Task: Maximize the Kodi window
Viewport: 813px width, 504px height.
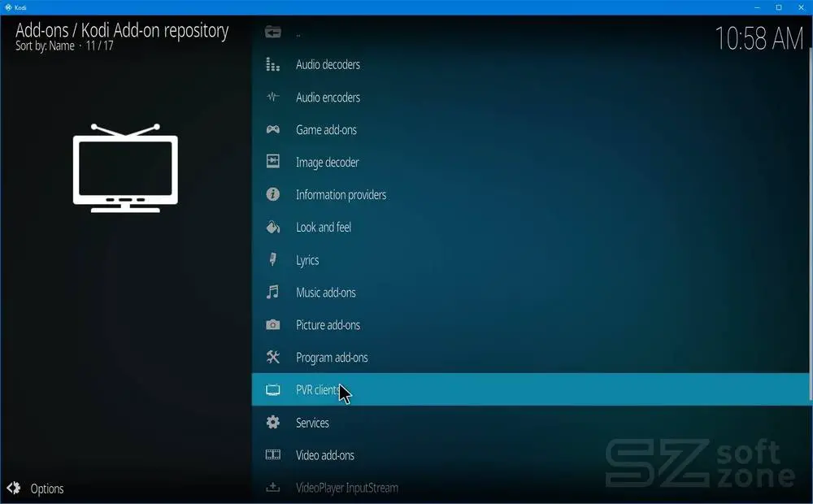Action: pyautogui.click(x=779, y=7)
